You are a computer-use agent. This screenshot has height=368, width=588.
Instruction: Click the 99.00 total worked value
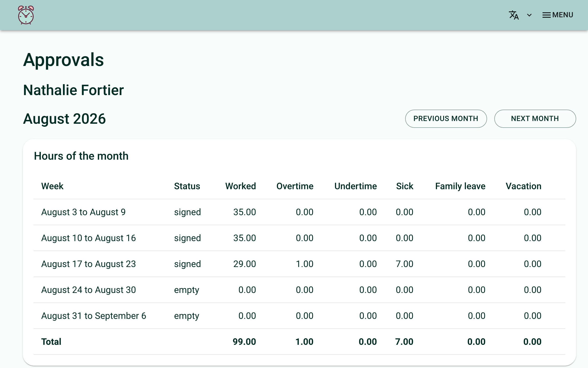(x=244, y=342)
